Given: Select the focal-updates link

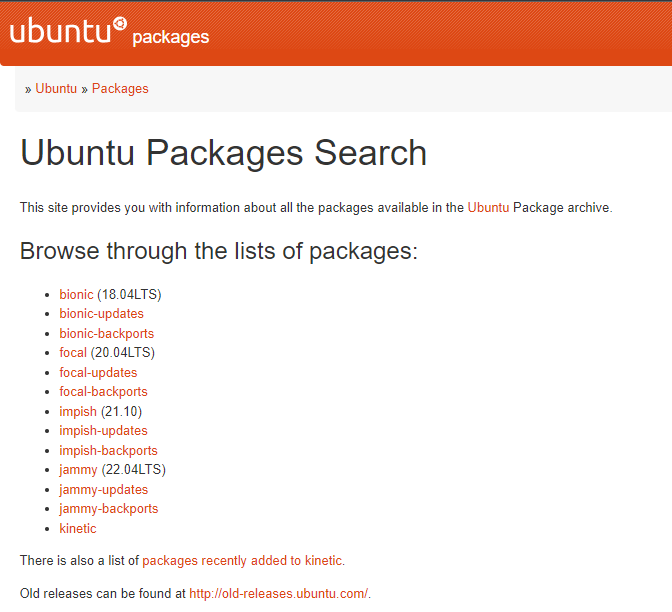Looking at the screenshot, I should pyautogui.click(x=98, y=372).
